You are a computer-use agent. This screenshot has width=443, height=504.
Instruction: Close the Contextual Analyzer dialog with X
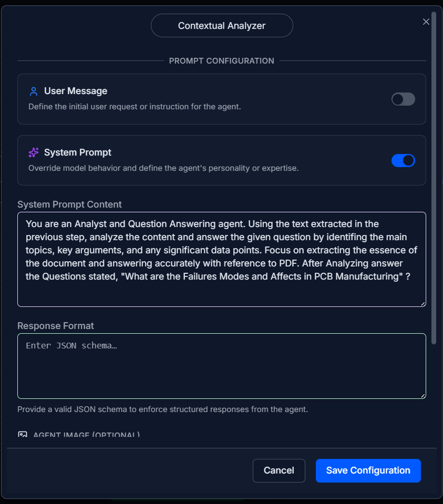(x=426, y=22)
